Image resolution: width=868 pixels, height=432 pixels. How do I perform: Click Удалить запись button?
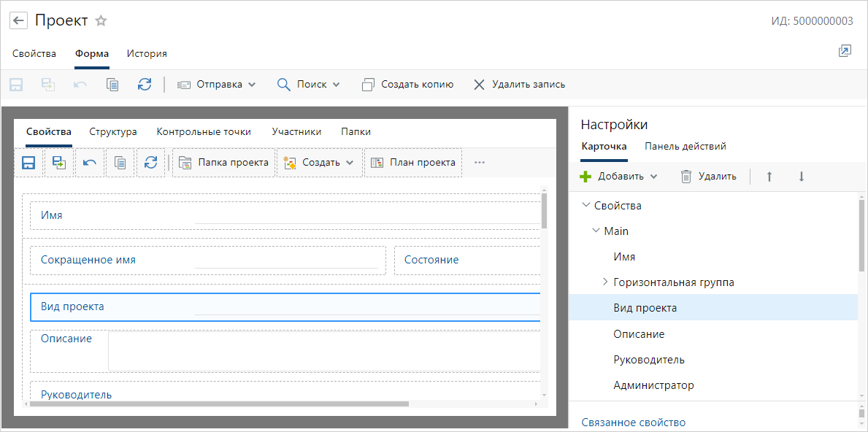point(519,85)
